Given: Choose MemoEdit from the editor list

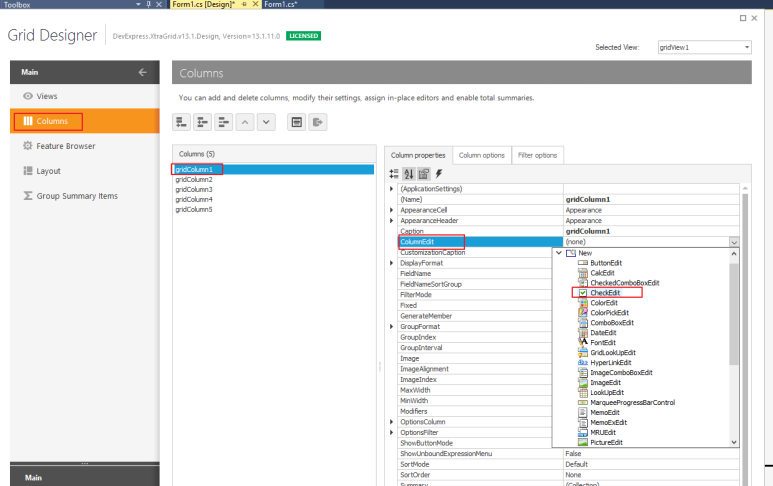Looking at the screenshot, I should coord(605,413).
